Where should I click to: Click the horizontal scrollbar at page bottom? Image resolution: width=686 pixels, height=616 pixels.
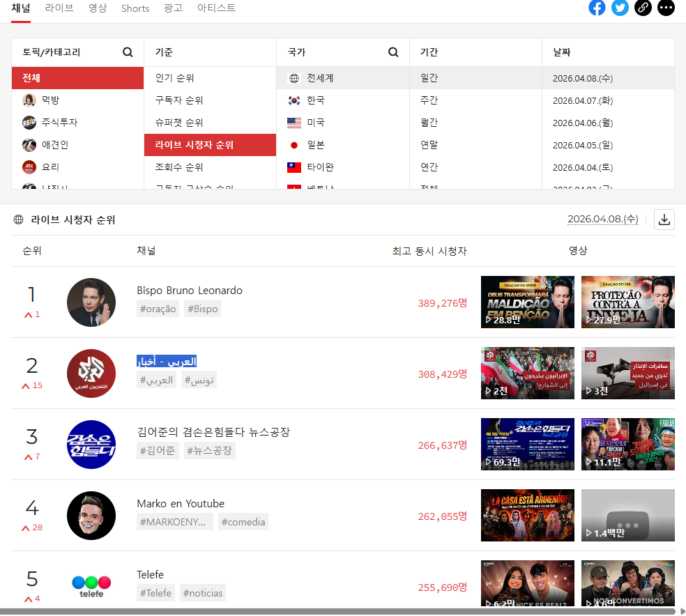(337, 611)
